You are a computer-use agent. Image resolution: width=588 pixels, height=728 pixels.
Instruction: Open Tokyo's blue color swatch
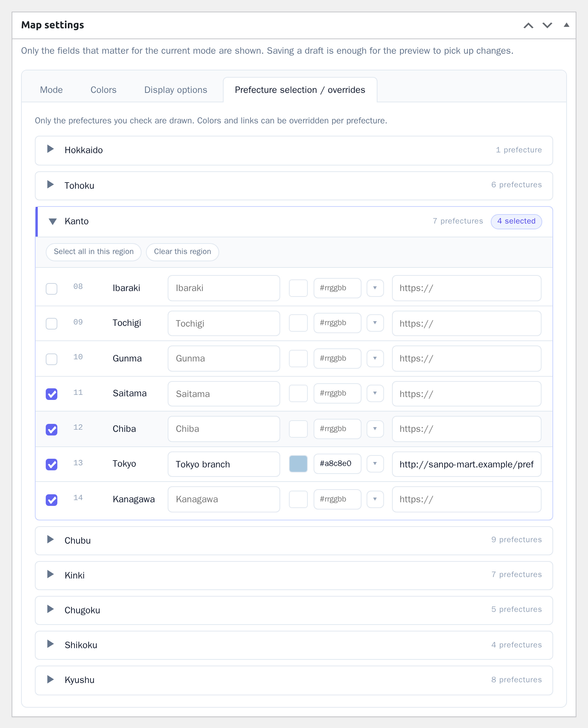tap(298, 464)
